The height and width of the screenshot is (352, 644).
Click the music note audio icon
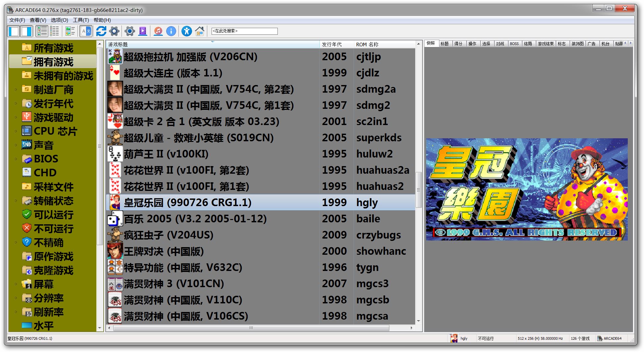coord(158,31)
